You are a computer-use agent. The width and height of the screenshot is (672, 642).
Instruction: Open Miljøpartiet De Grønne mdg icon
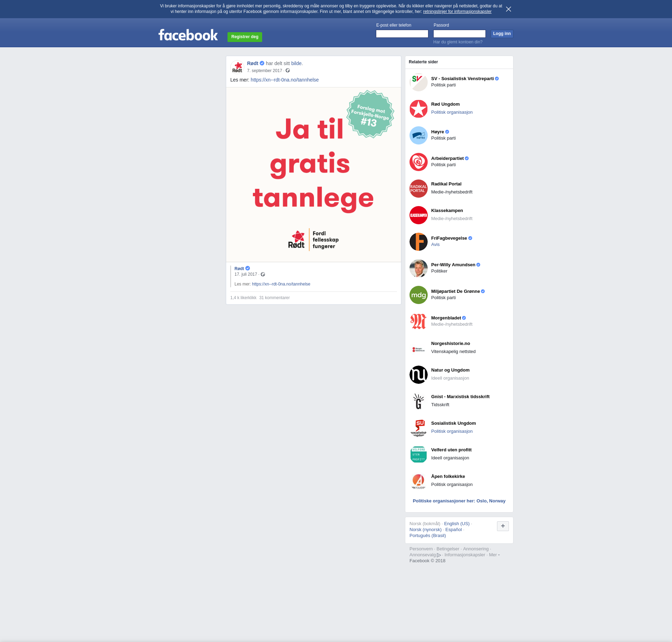pos(419,295)
